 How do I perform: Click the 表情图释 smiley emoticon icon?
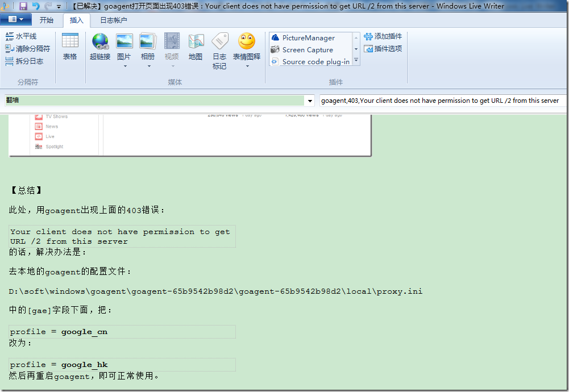(x=247, y=41)
